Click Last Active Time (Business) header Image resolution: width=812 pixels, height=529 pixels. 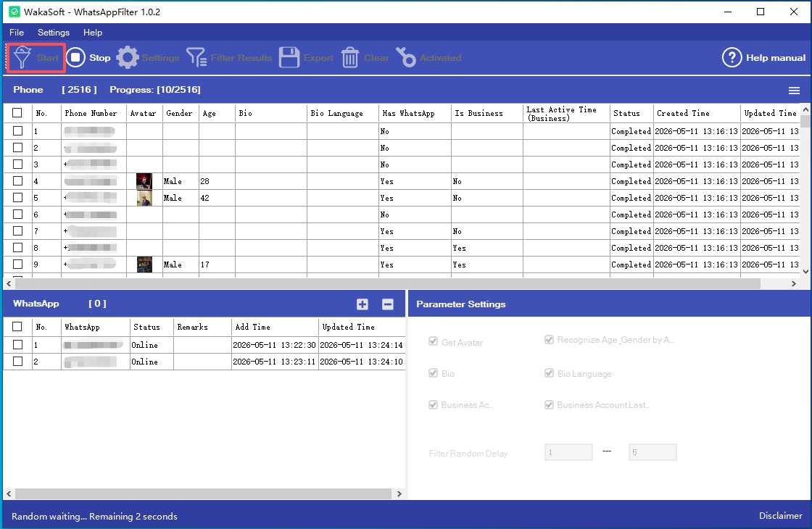tap(561, 114)
